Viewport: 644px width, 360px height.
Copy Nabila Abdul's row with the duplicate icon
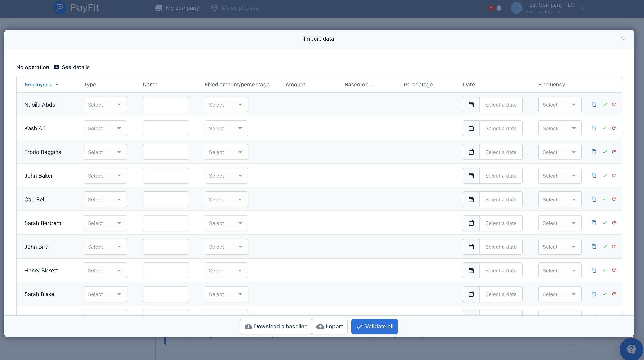(594, 105)
